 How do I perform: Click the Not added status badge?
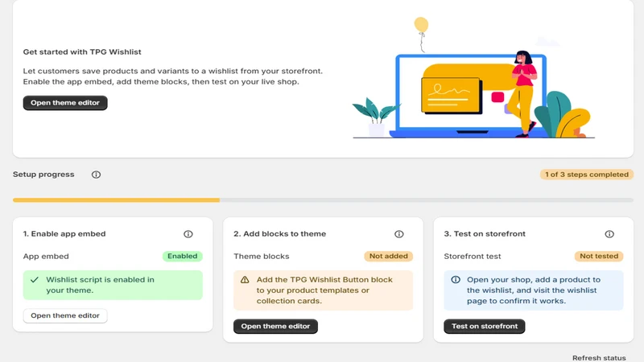tap(389, 256)
